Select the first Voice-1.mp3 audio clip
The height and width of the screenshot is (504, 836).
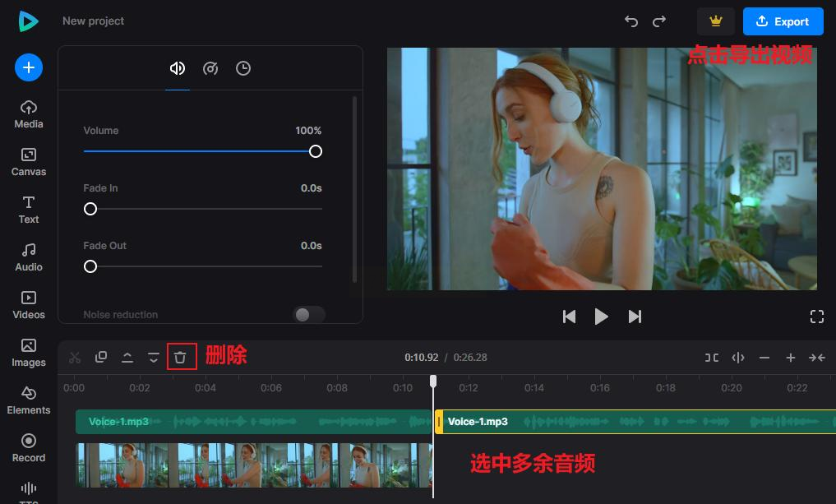coord(253,422)
